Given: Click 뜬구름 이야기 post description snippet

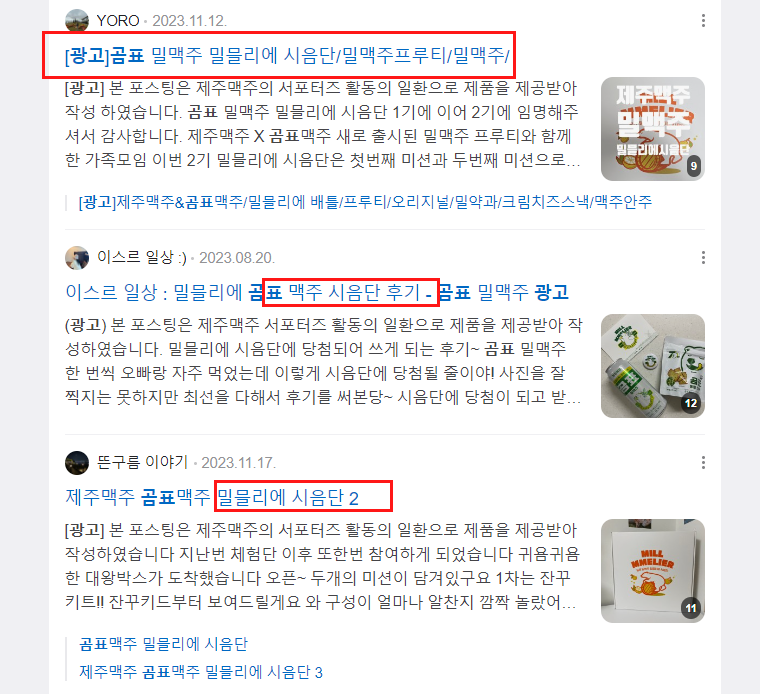Looking at the screenshot, I should pyautogui.click(x=323, y=566).
